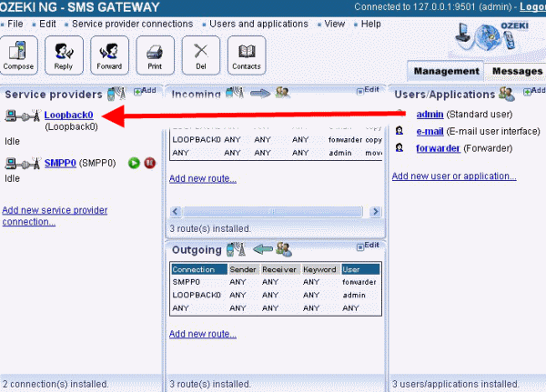This screenshot has height=392, width=546.
Task: Click the Compose toolbar icon
Action: tap(18, 55)
